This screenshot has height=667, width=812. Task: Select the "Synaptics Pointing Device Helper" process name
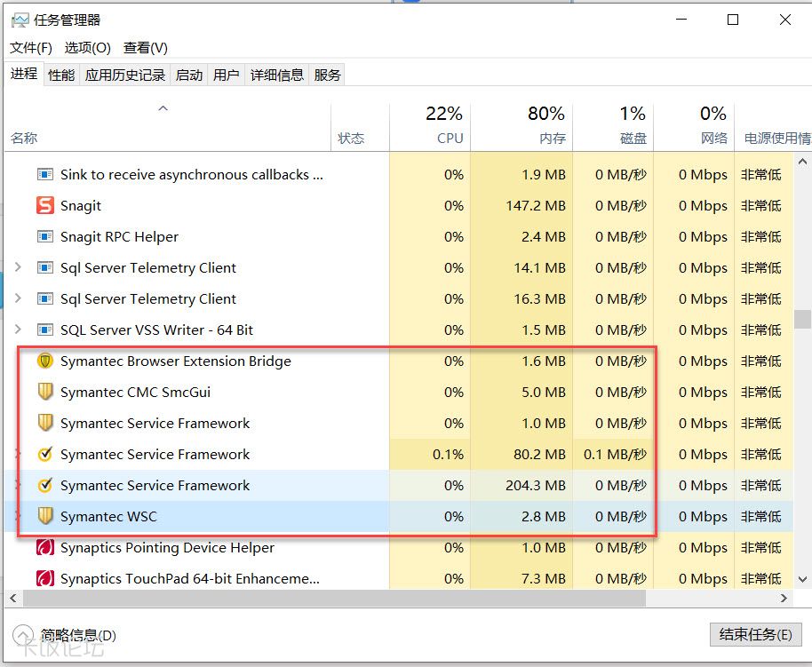(167, 547)
